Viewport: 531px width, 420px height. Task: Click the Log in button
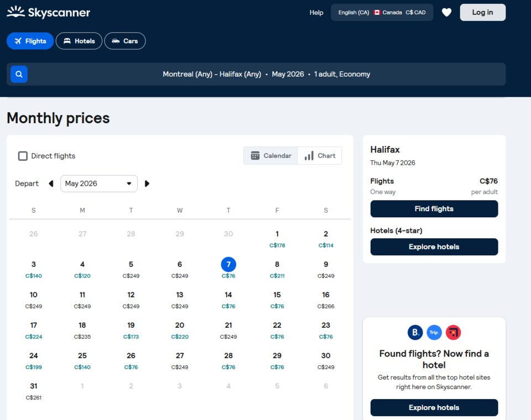click(482, 12)
